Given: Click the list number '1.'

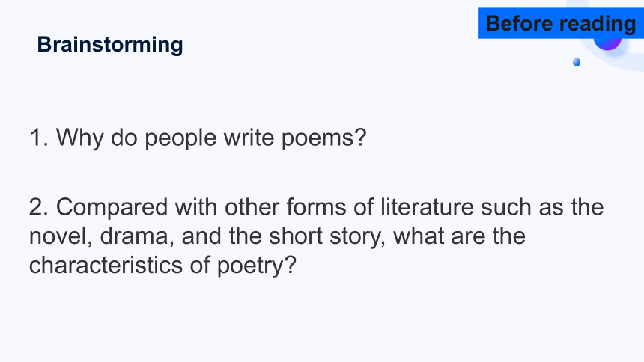Looking at the screenshot, I should click(x=40, y=138).
